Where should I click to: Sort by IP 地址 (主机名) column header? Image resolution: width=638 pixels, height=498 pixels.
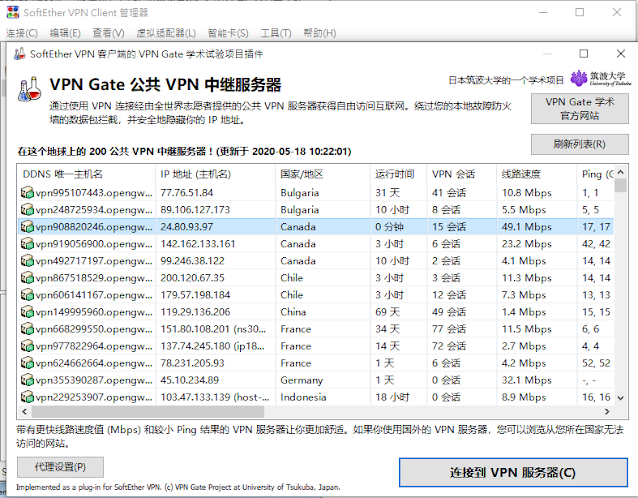(x=215, y=174)
